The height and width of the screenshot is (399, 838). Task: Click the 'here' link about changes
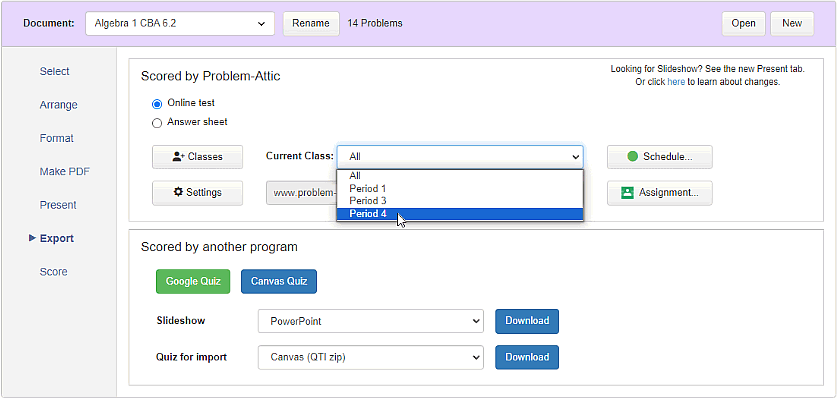[676, 82]
